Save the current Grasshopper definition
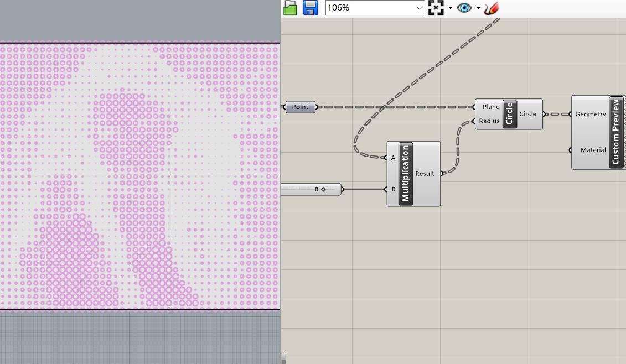 (310, 8)
